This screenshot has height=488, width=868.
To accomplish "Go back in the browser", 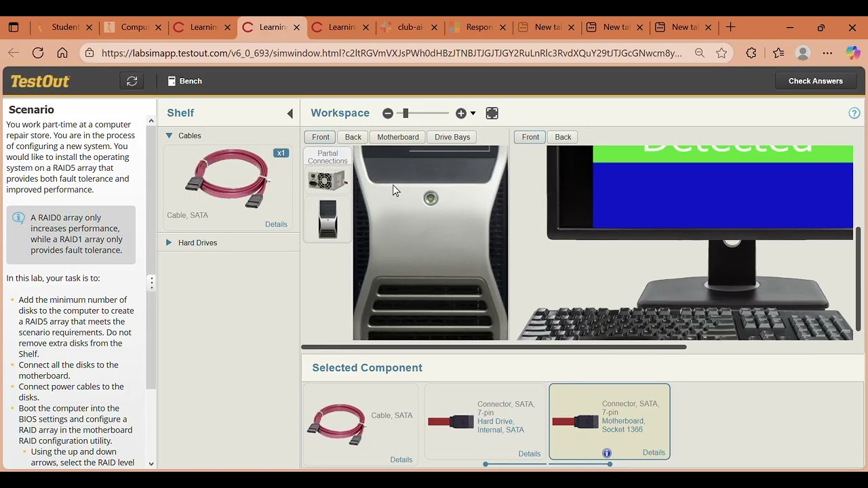I will (x=14, y=53).
